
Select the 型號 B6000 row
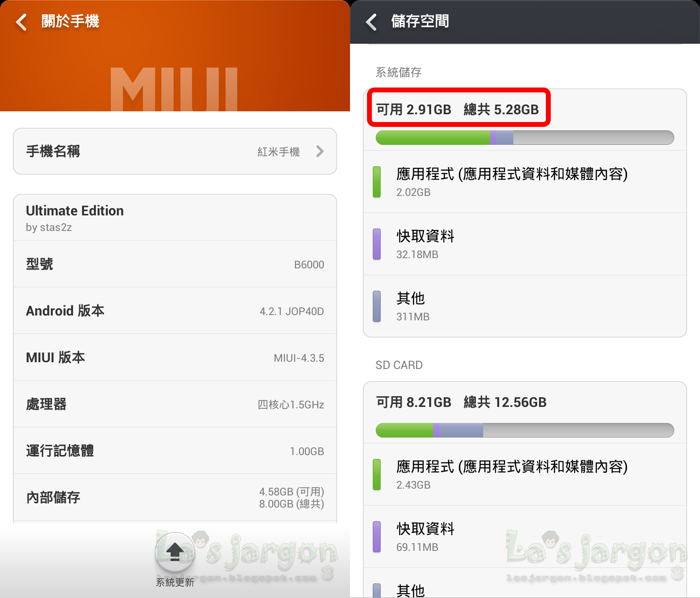tap(175, 264)
